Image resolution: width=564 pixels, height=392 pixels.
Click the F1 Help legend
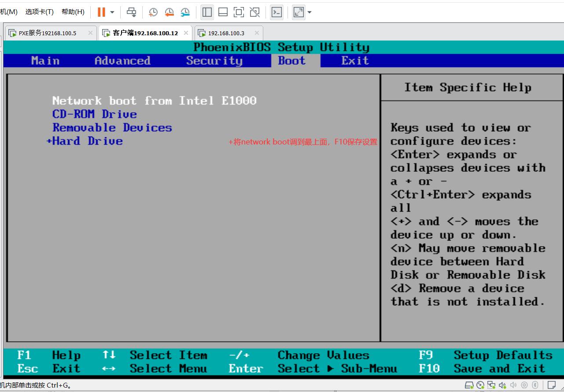[x=49, y=355]
